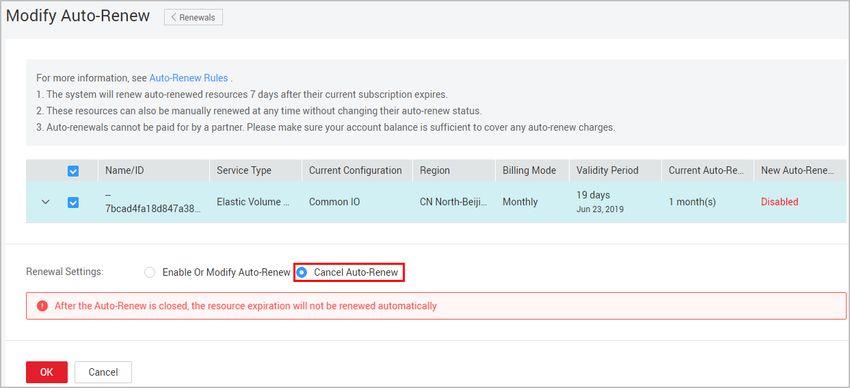Click the red Disabled status text
The height and width of the screenshot is (388, 850).
coord(780,202)
